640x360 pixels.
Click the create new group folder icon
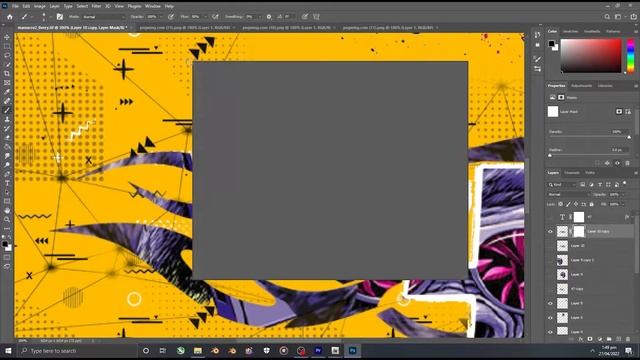[609, 339]
